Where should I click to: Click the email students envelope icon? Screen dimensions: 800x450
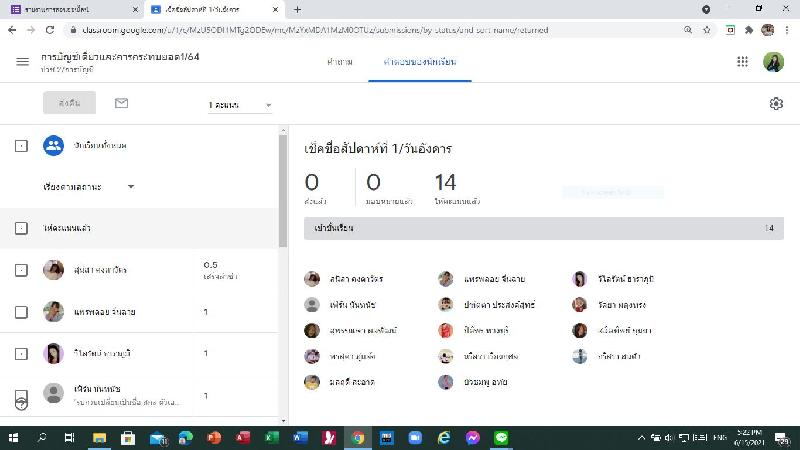point(121,103)
